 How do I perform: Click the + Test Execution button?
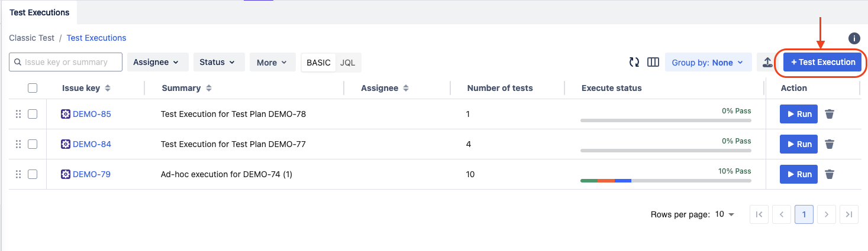[822, 62]
